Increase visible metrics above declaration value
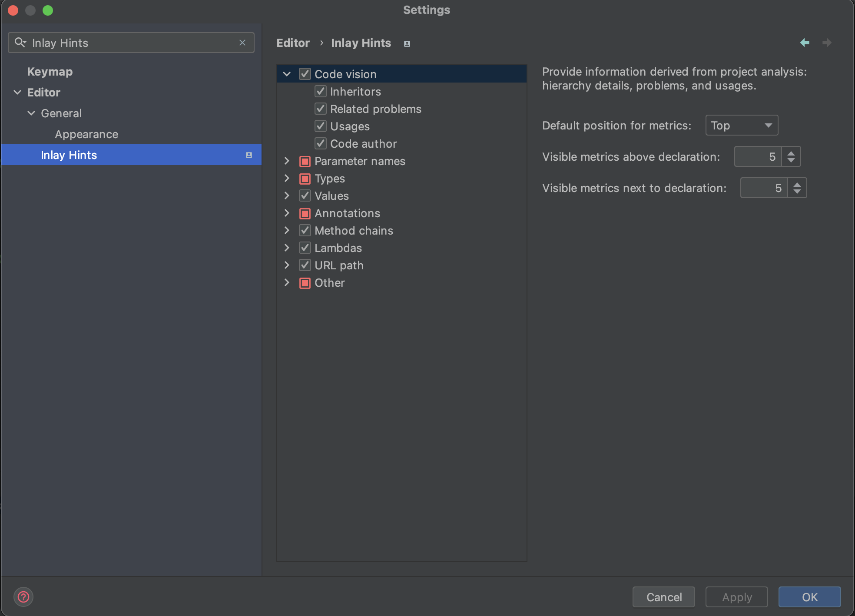855x616 pixels. (x=791, y=153)
